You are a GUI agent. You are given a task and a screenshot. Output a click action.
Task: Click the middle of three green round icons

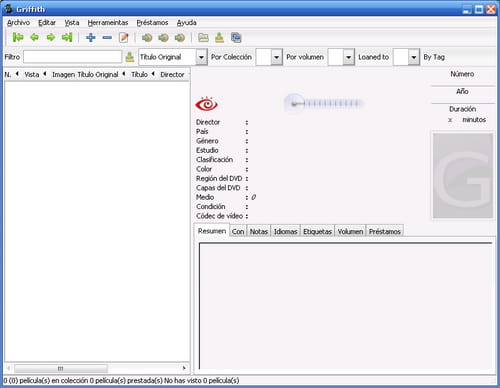[163, 38]
